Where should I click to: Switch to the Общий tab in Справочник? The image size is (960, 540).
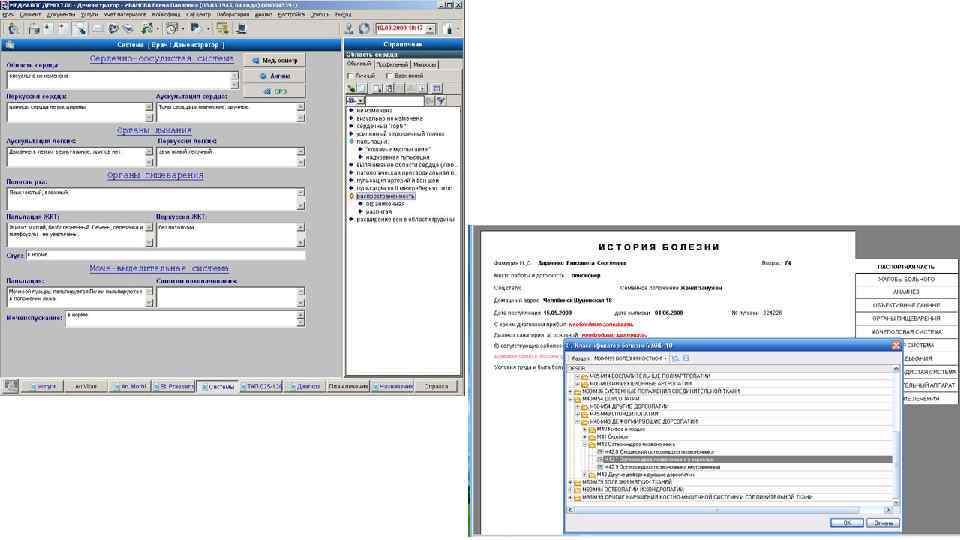pos(359,64)
